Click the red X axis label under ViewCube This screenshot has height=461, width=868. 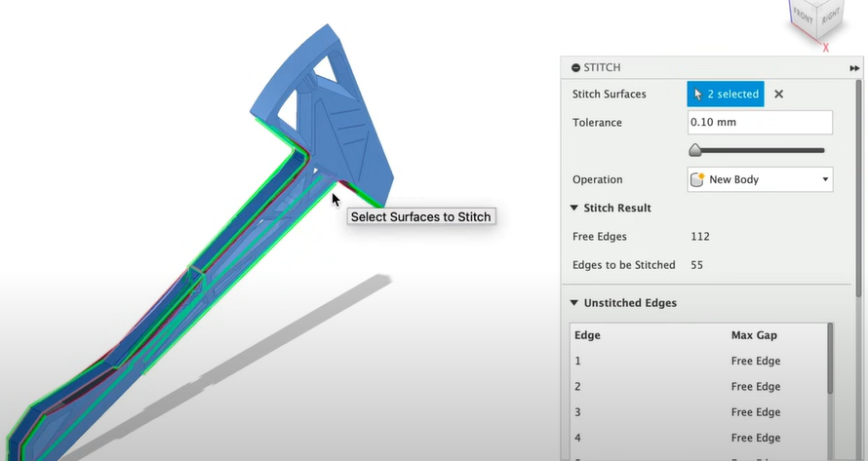point(826,47)
